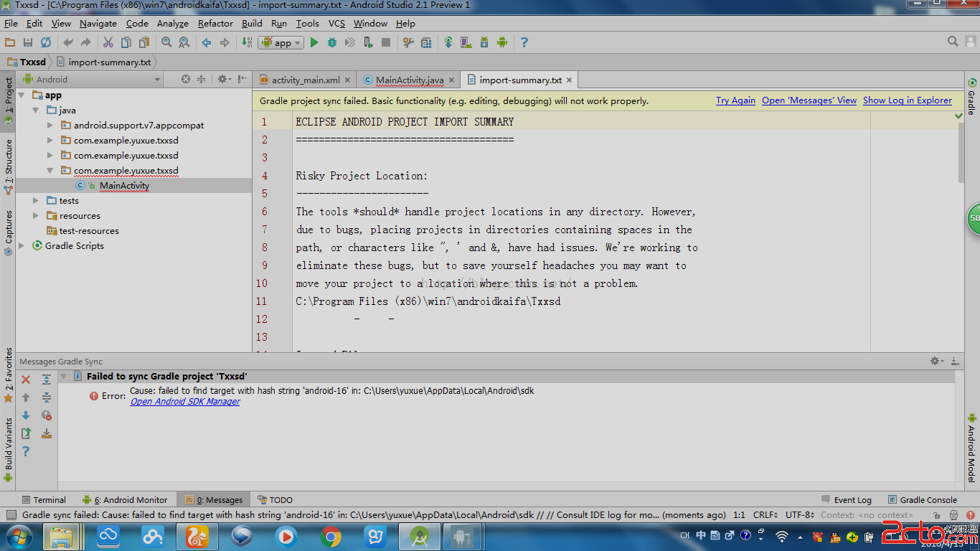Open the AVD Manager toolbar icon
This screenshot has width=980, height=551.
pos(466,42)
